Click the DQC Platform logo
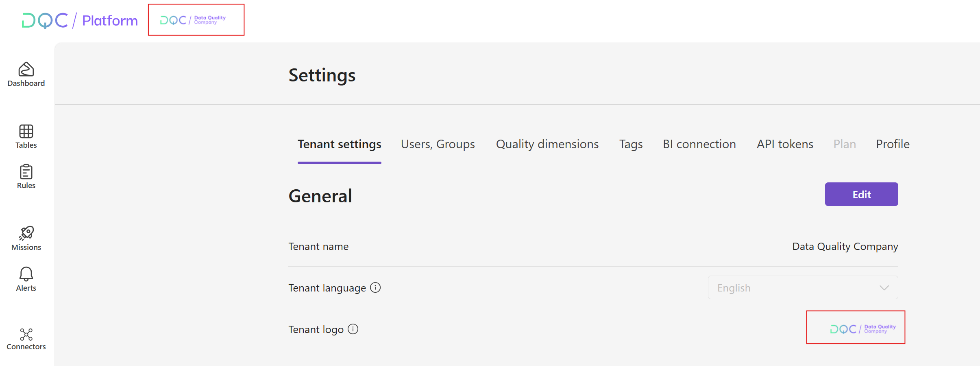 [x=80, y=20]
